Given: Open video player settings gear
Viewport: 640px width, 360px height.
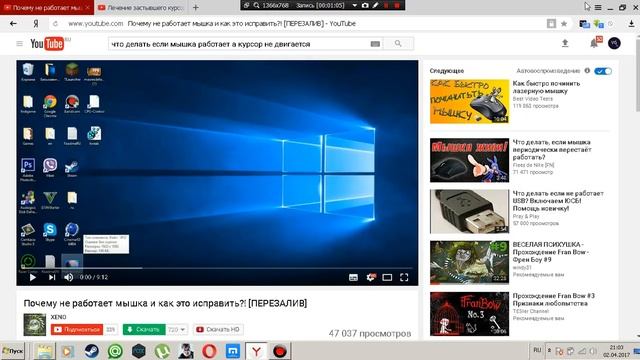Looking at the screenshot, I should [371, 278].
